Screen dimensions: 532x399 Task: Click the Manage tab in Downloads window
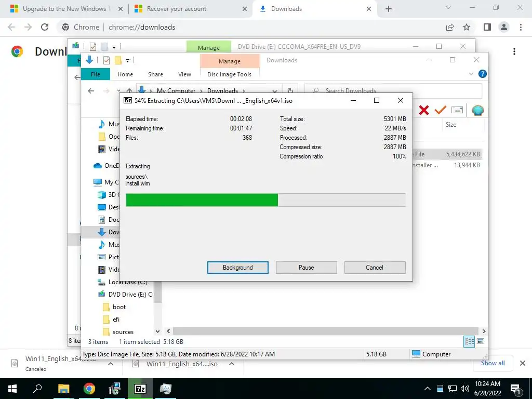(x=230, y=61)
